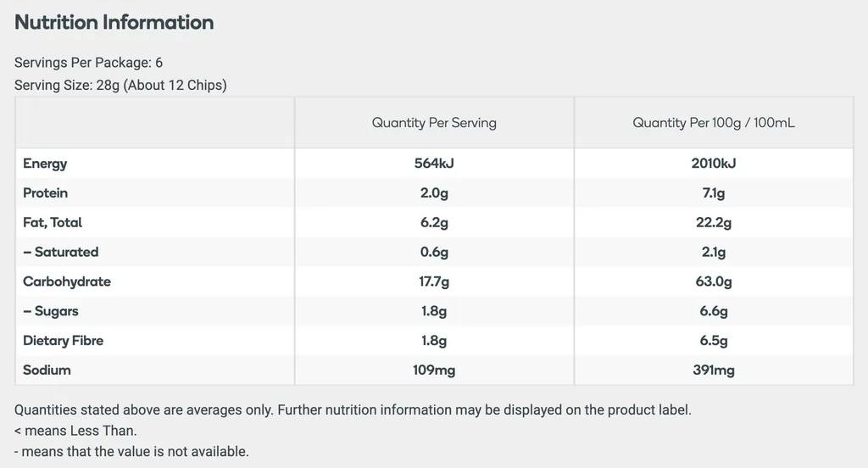Select the Sugars row label
Image resolution: width=868 pixels, height=468 pixels.
pyautogui.click(x=51, y=311)
